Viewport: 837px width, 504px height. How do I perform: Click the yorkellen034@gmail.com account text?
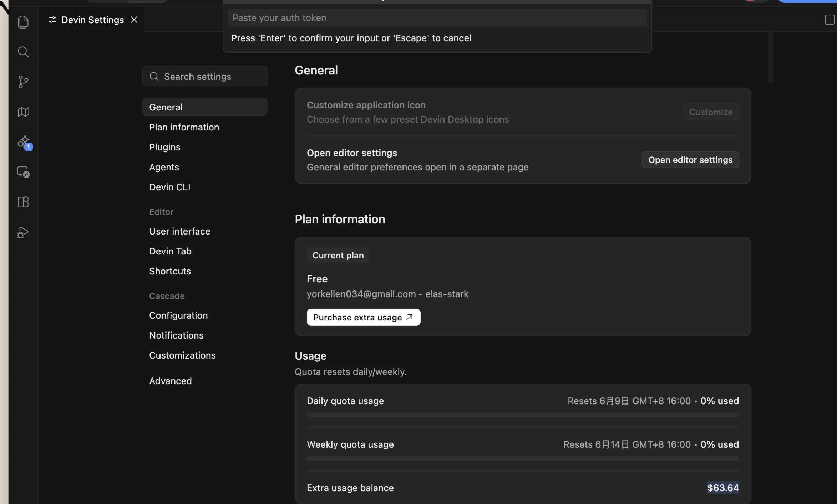(x=361, y=294)
